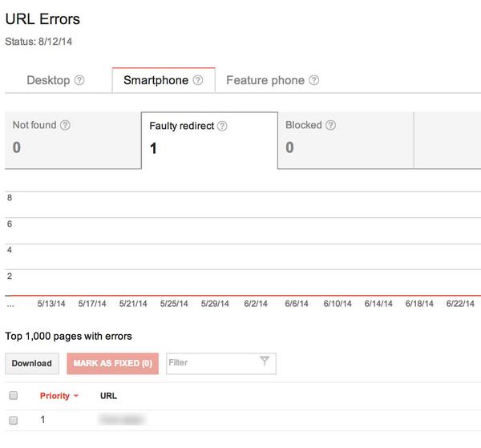Click the help icon next to Not found
The height and width of the screenshot is (448, 481).
click(65, 125)
